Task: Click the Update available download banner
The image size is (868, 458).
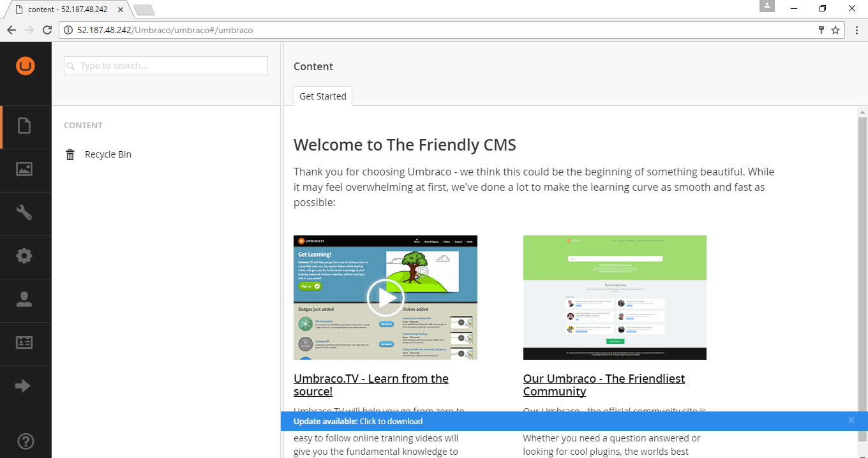Action: [358, 421]
